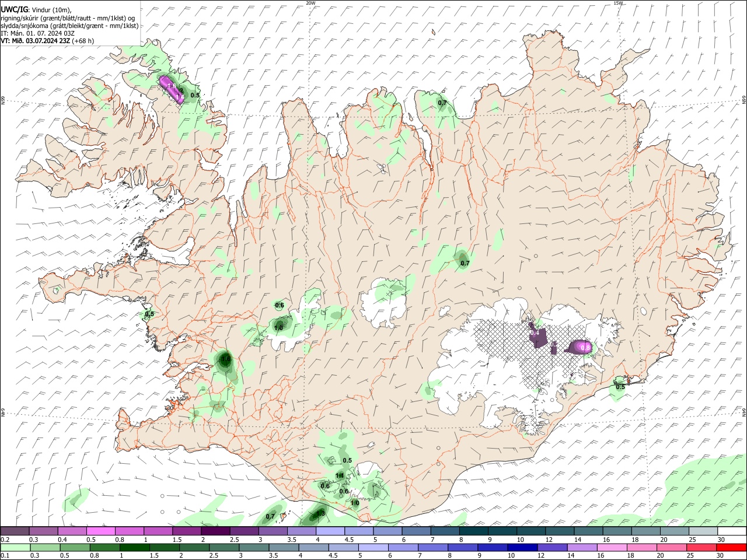Click the 'rigning/skúrir' legend description line
747x560 pixels.
coord(68,18)
